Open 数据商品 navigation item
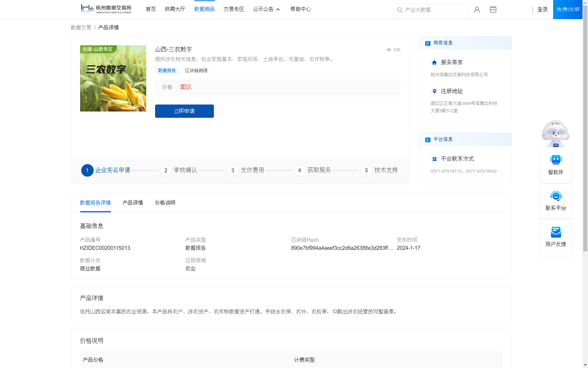 pos(204,9)
